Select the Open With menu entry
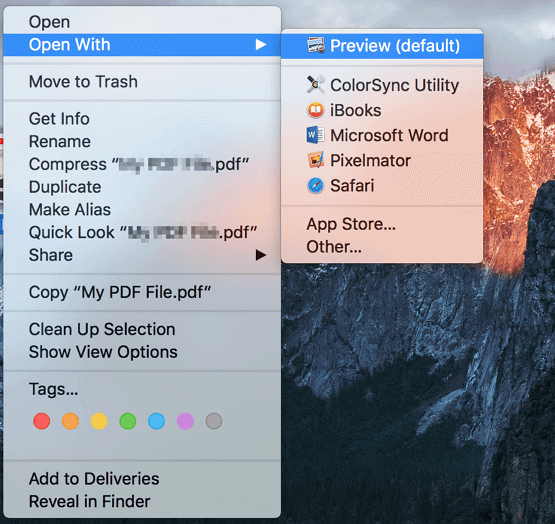The height and width of the screenshot is (524, 555). coord(142,45)
